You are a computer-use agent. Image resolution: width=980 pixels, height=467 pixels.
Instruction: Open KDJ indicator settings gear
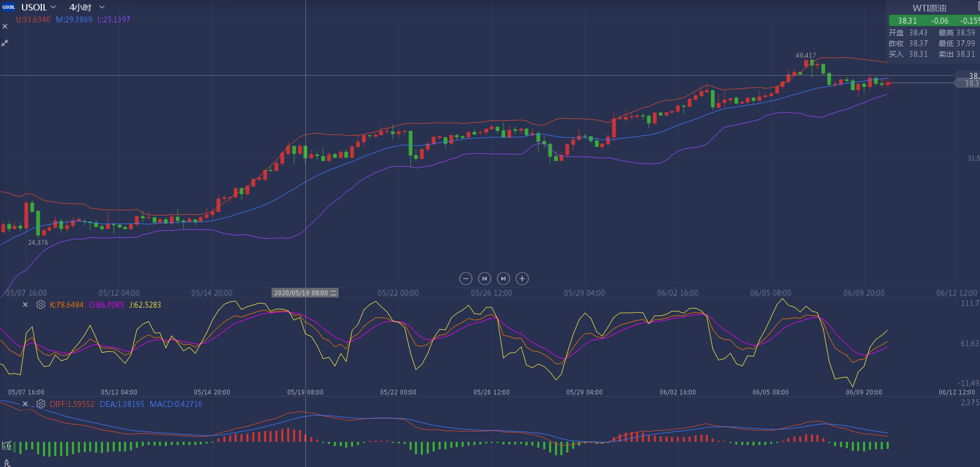[41, 305]
